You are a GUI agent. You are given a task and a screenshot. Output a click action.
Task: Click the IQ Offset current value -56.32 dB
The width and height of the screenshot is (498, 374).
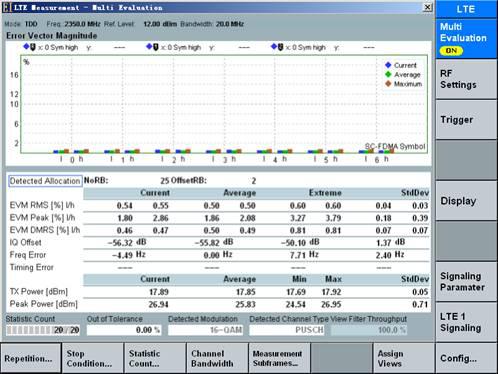click(127, 242)
